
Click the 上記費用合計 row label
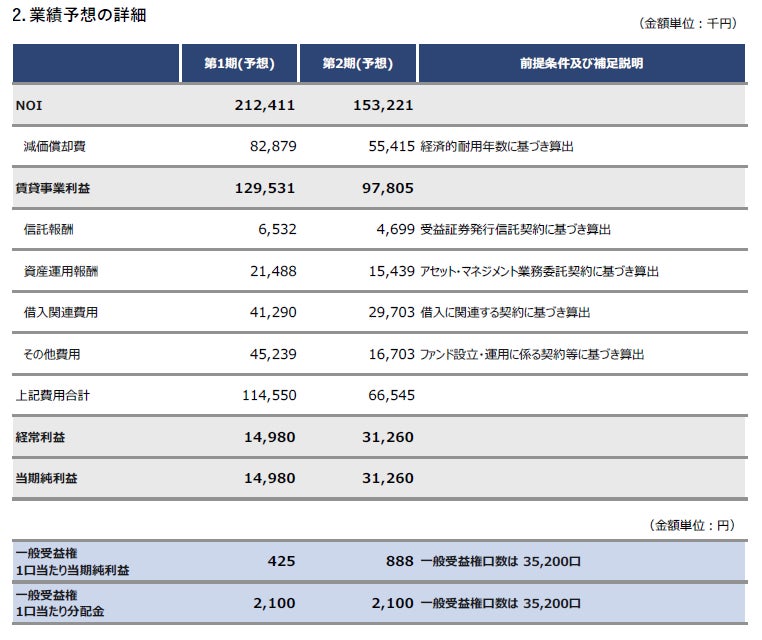(x=52, y=396)
